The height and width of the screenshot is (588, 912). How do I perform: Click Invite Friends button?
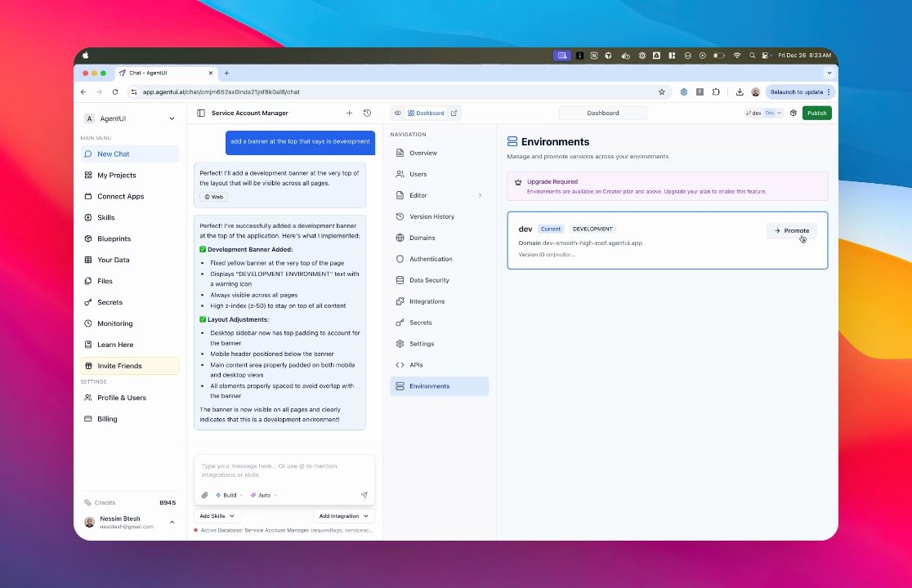point(130,366)
